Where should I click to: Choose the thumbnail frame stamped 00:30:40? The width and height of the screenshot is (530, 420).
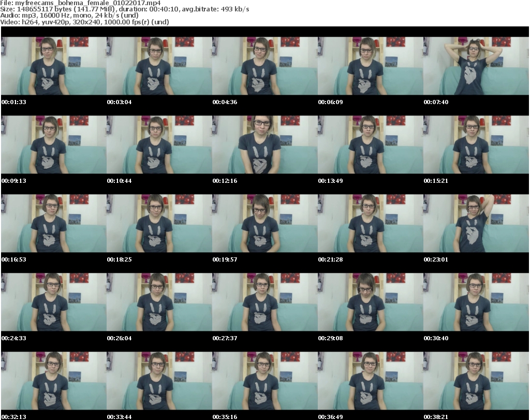click(476, 302)
